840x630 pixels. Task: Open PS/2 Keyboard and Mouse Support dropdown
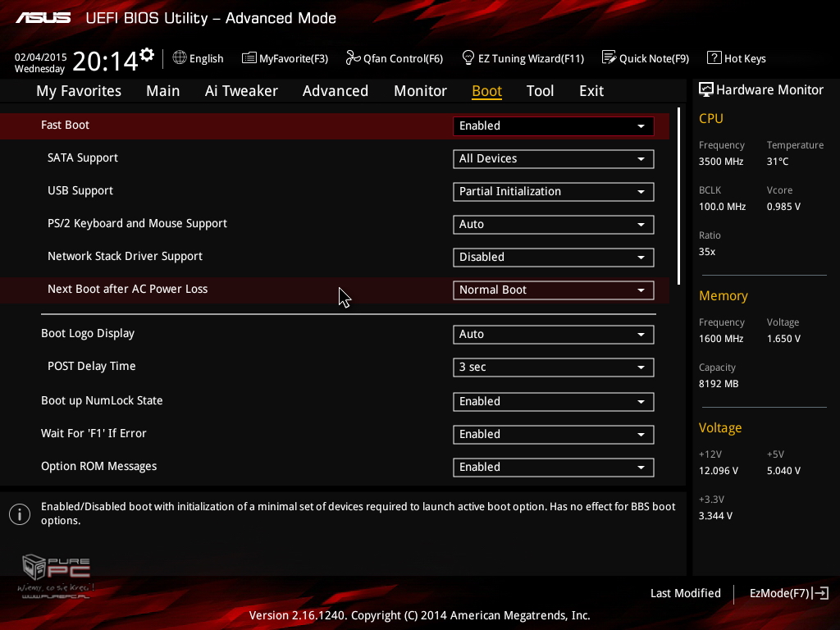(553, 225)
